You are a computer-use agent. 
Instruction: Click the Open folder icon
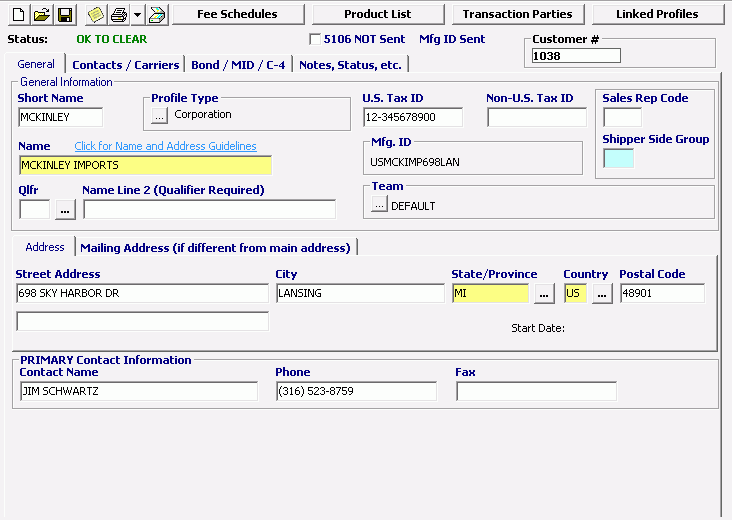pyautogui.click(x=41, y=15)
